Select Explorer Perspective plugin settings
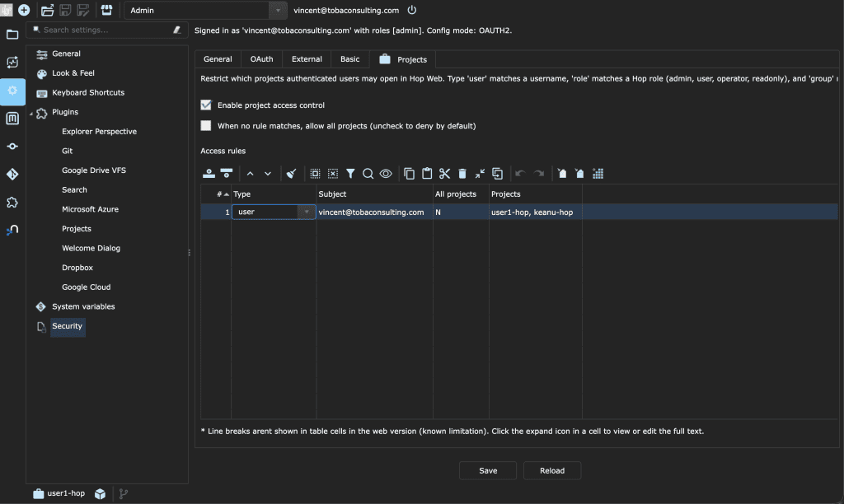844x504 pixels. (x=99, y=131)
